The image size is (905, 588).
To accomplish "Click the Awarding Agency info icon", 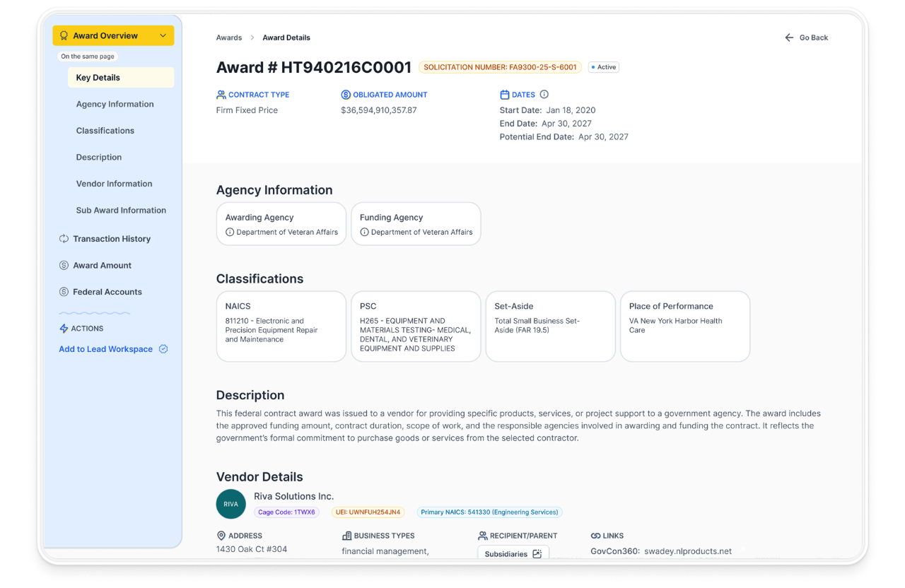I will pos(230,233).
